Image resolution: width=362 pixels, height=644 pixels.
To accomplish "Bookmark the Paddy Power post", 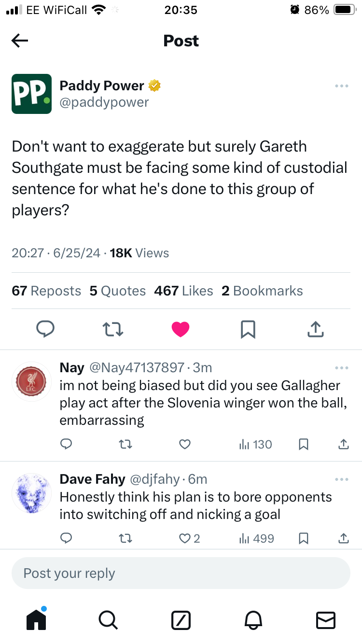I will (248, 329).
